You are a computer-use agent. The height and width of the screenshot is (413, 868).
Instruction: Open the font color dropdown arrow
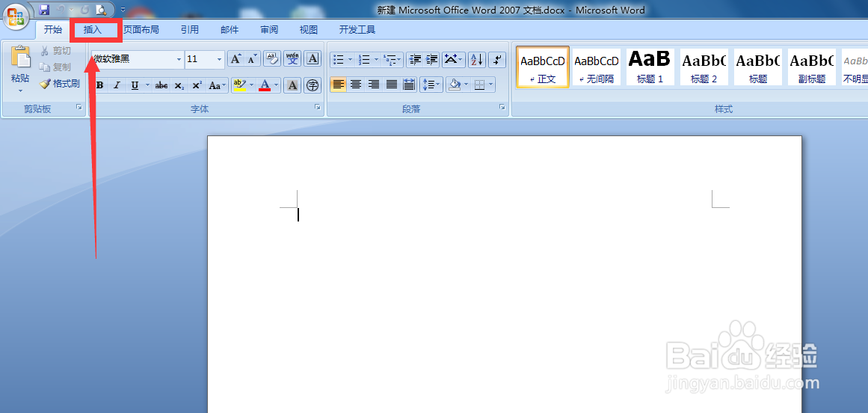277,85
